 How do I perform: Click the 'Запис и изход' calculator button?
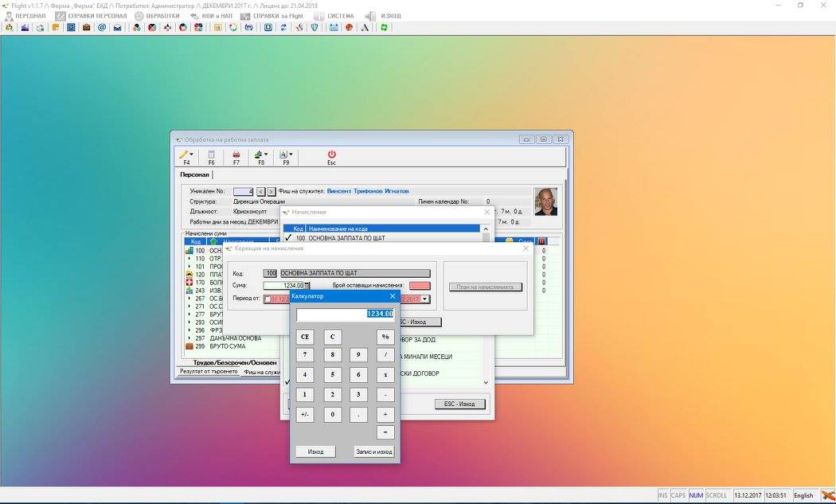(x=373, y=451)
